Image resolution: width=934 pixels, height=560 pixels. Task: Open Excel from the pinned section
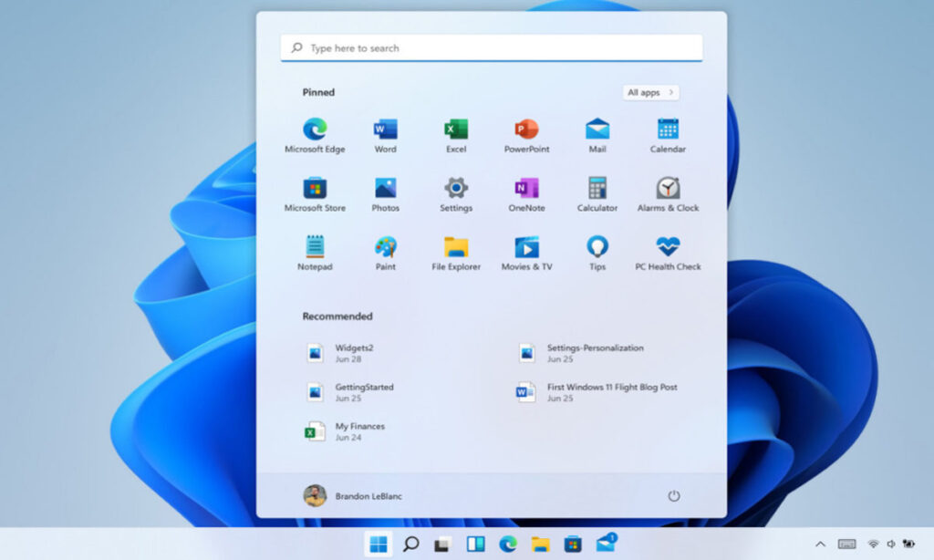click(x=456, y=130)
